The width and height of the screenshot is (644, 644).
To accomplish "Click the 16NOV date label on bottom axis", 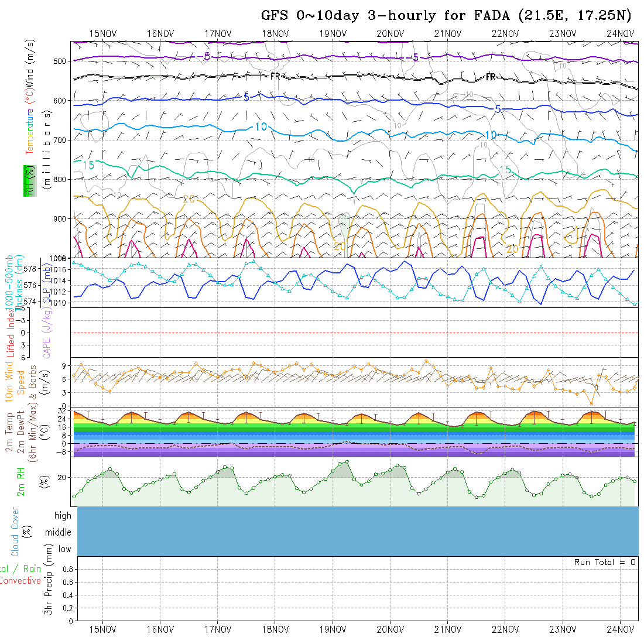I will pos(160,629).
